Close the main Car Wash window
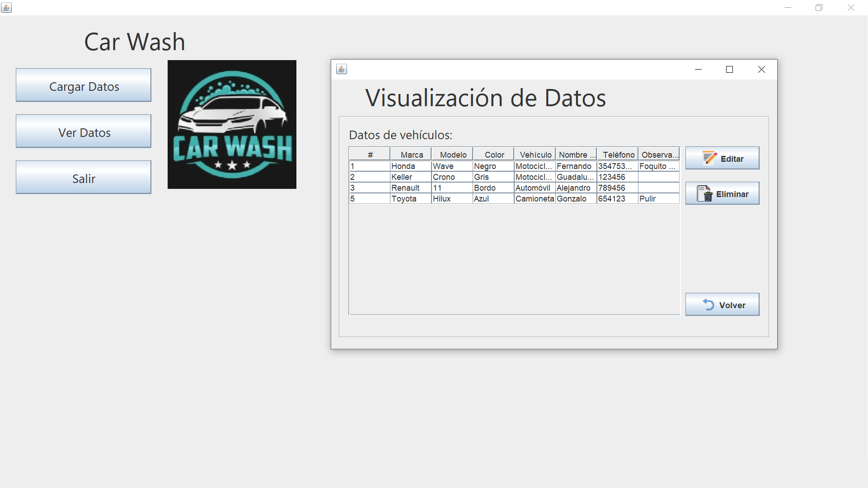Image resolution: width=868 pixels, height=488 pixels. pyautogui.click(x=851, y=8)
